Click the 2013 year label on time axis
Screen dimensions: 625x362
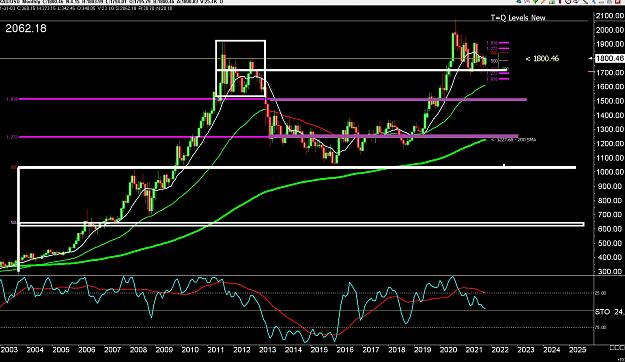267,350
